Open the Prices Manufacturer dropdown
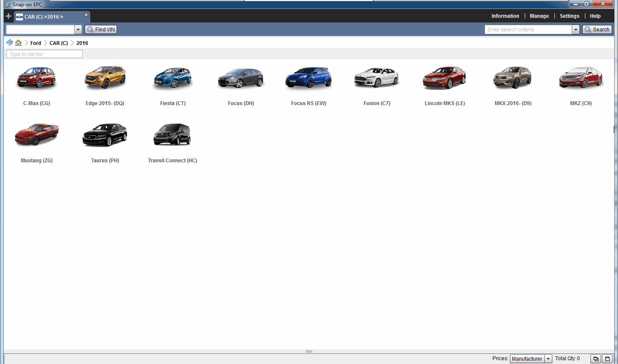This screenshot has height=364, width=618. point(531,359)
